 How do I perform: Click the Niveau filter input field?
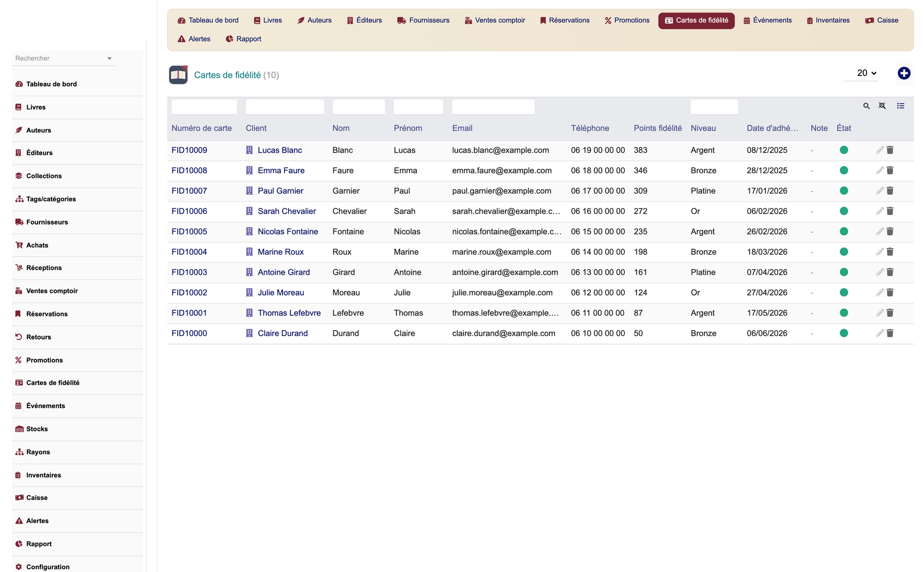[714, 107]
